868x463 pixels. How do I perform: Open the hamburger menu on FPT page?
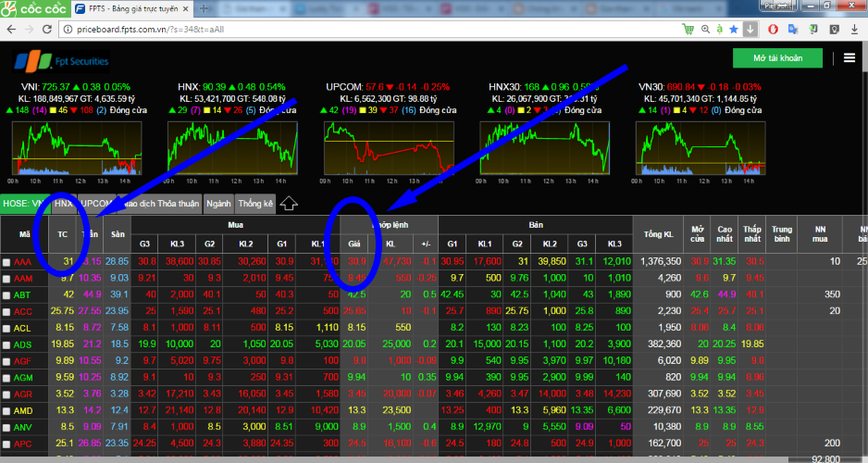tap(849, 57)
